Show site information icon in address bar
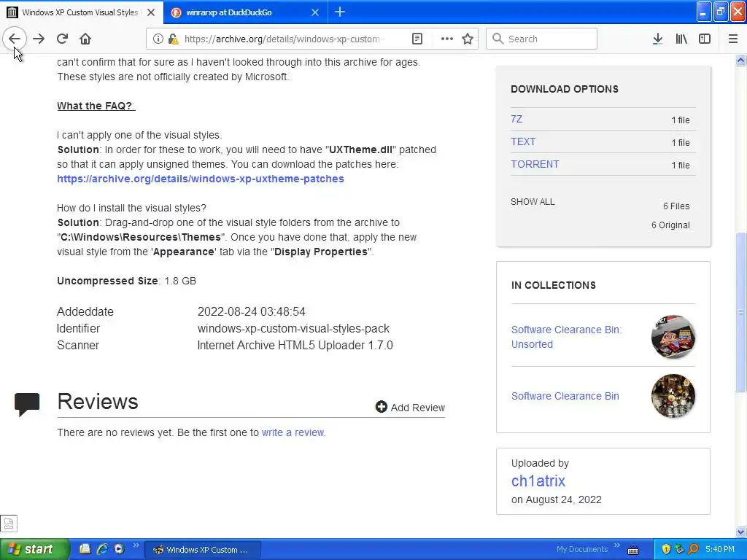Viewport: 747px width, 560px height. tap(158, 39)
